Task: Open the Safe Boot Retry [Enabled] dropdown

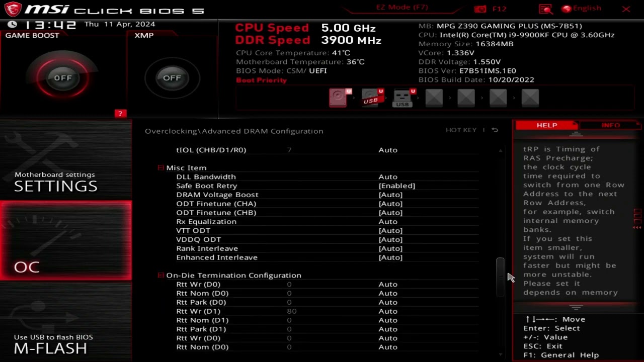Action: 397,186
